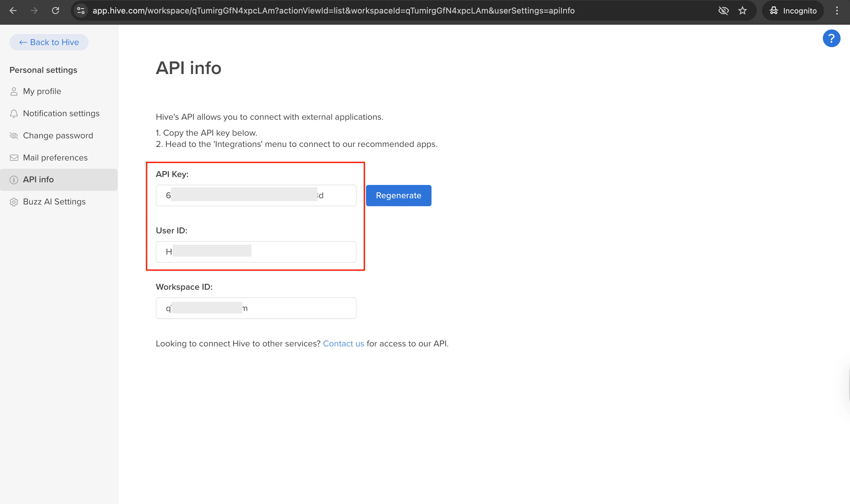Follow the Contact us link

[343, 344]
